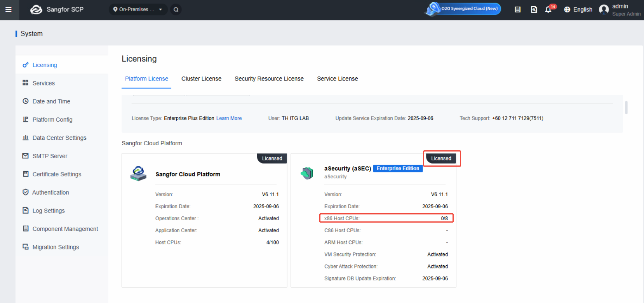Viewport: 644px width, 303px height.
Task: Click the Sangfor SCP logo icon
Action: (x=36, y=10)
